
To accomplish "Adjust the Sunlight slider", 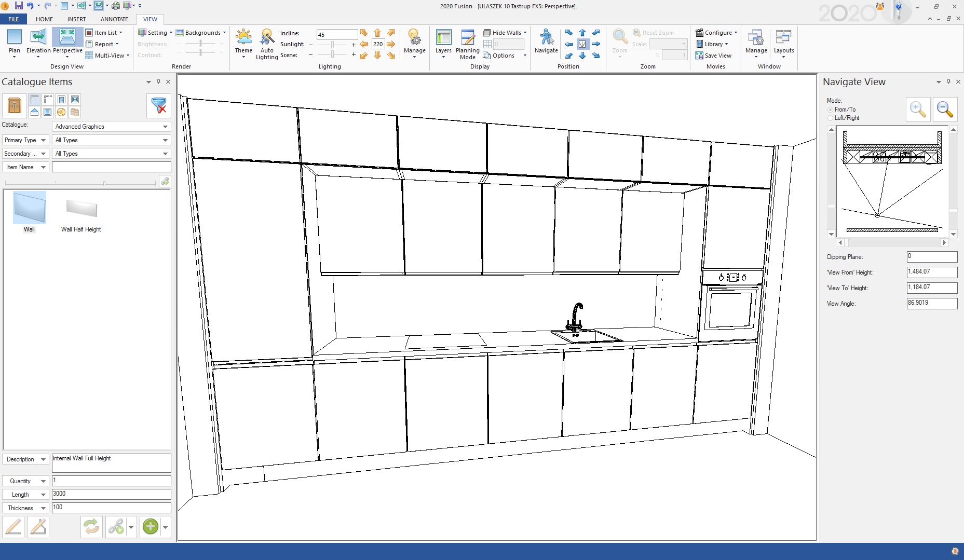I will 332,45.
